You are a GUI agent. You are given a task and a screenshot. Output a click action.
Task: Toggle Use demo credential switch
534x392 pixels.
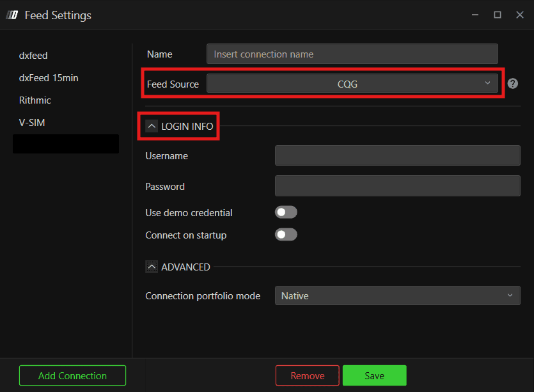point(286,212)
